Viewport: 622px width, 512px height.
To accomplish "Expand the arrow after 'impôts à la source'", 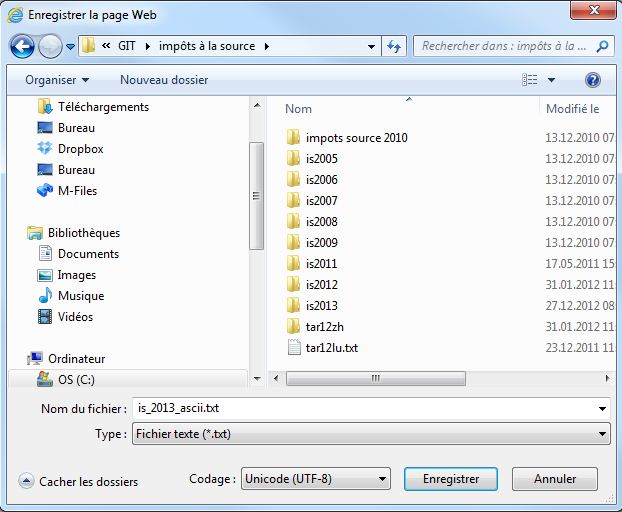I will (267, 46).
